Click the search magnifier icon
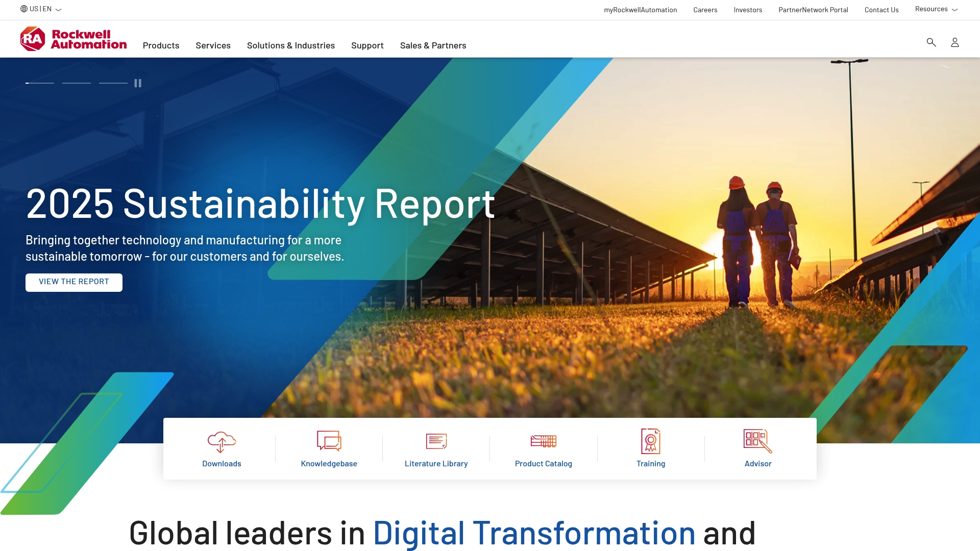980x551 pixels. coord(931,42)
